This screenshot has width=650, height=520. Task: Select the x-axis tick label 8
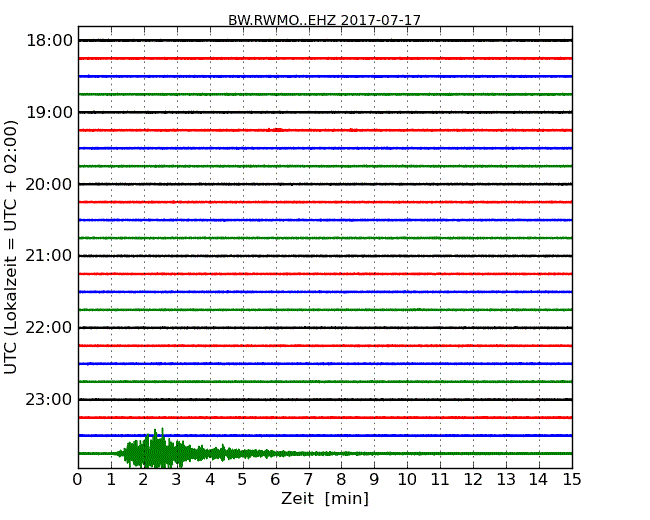click(x=342, y=479)
